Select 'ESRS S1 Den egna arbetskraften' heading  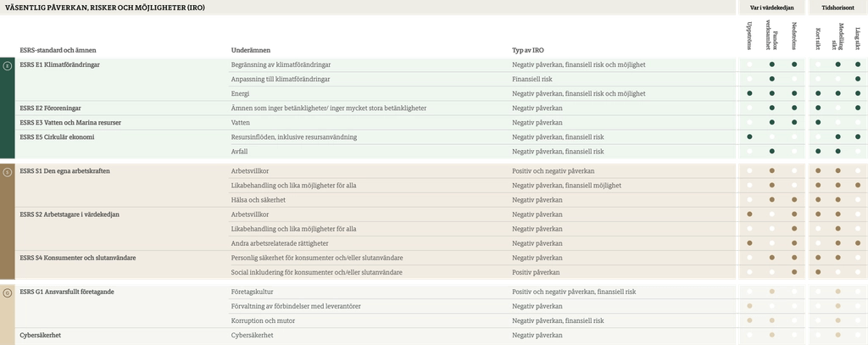coord(64,171)
